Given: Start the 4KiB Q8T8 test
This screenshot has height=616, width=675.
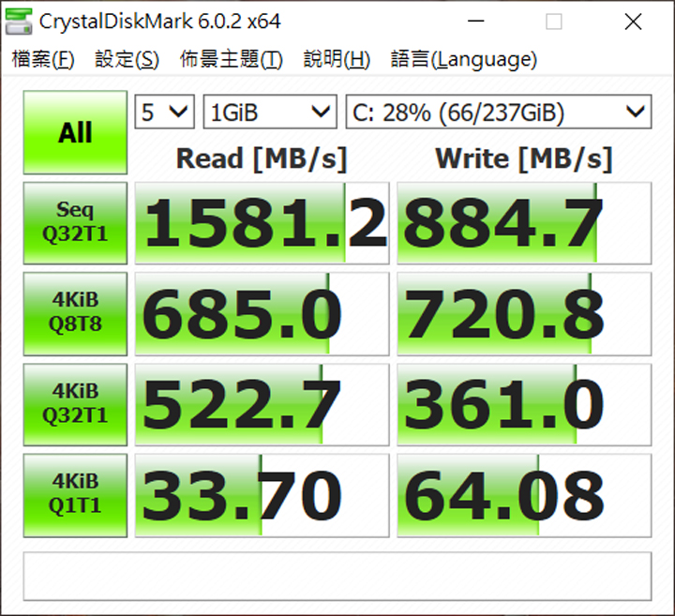Looking at the screenshot, I should pos(75,314).
